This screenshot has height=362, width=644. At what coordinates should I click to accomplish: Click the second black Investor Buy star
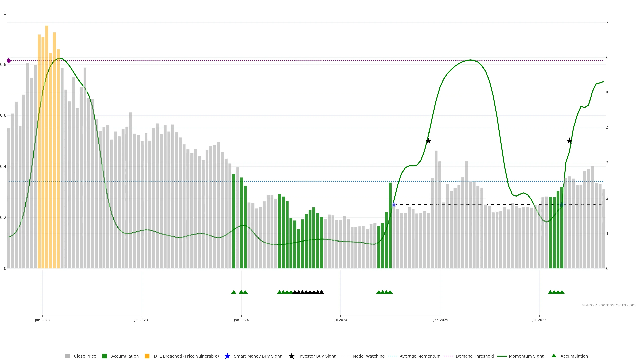click(x=570, y=141)
